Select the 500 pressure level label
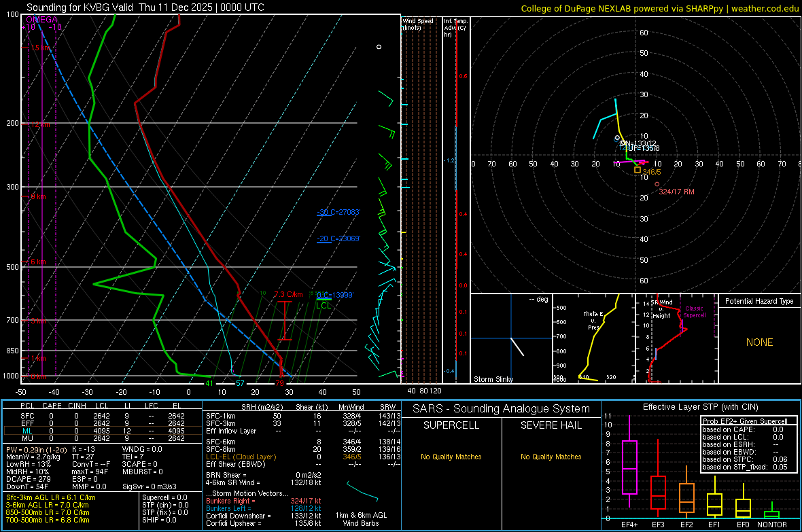 coord(12,267)
